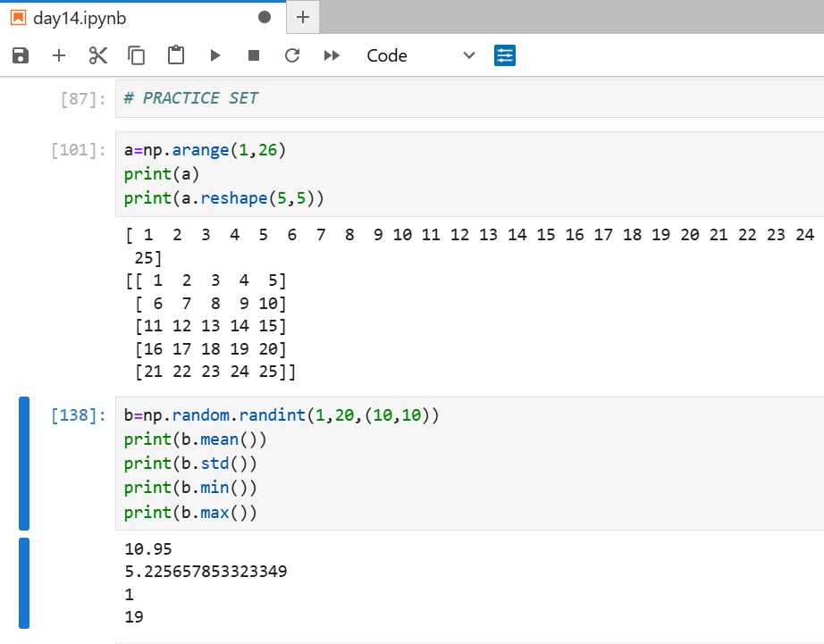
Task: Click the orange Jupyter file icon on tab
Action: coord(17,16)
